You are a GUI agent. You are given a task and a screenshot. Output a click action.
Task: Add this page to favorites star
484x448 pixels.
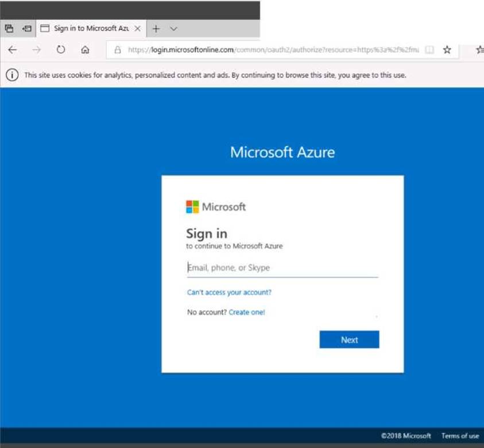pyautogui.click(x=447, y=50)
